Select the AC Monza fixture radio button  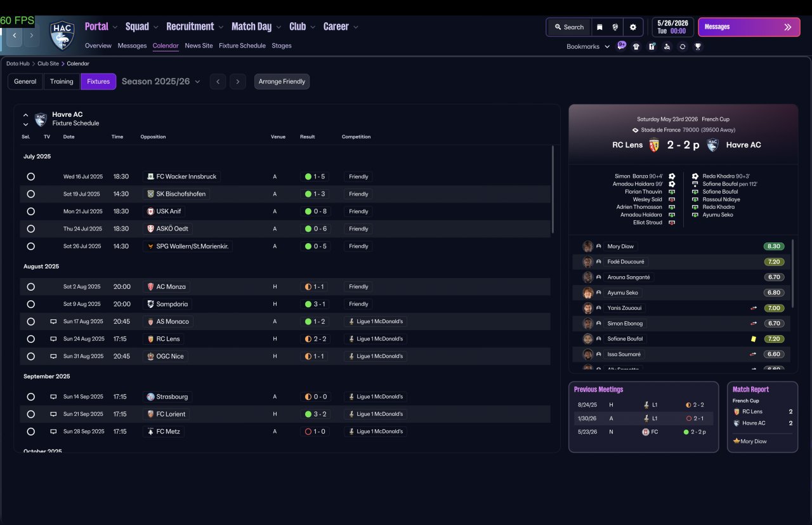point(30,287)
